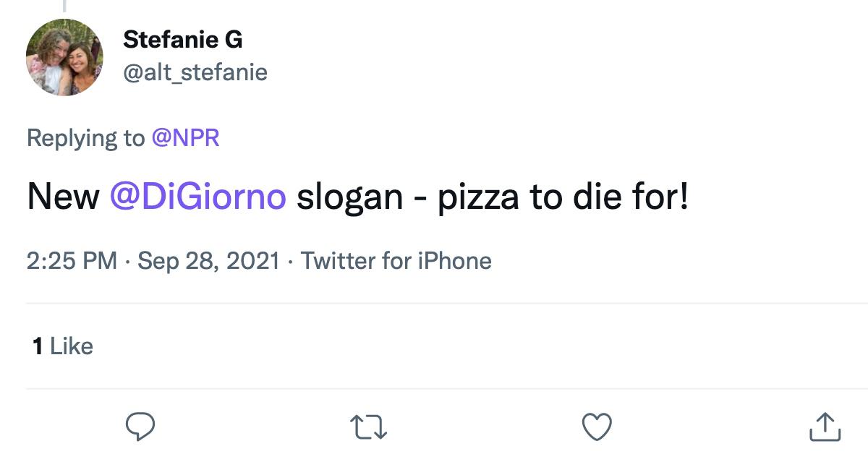Click the display name Stefanie G
This screenshot has width=868, height=454.
182,40
